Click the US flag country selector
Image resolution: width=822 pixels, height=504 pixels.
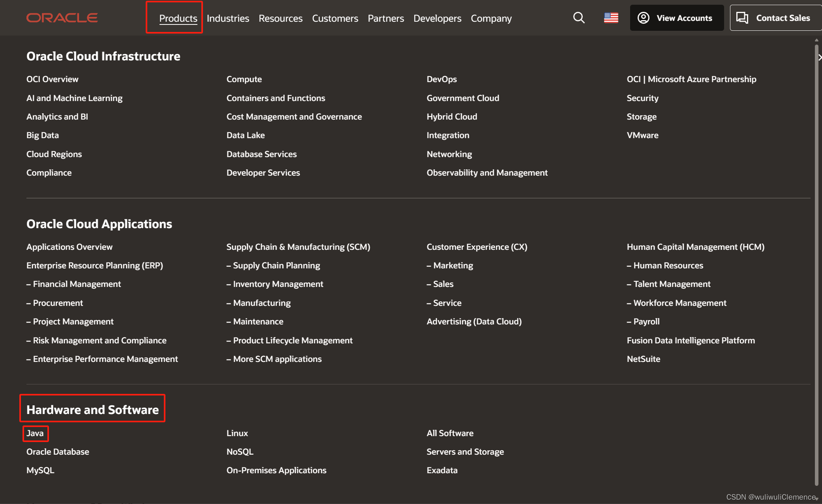click(x=611, y=18)
